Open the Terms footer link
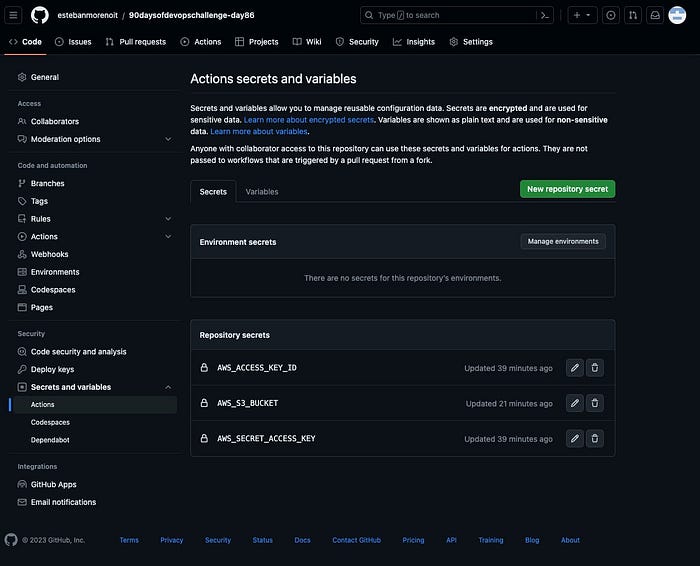The image size is (700, 566). click(129, 540)
